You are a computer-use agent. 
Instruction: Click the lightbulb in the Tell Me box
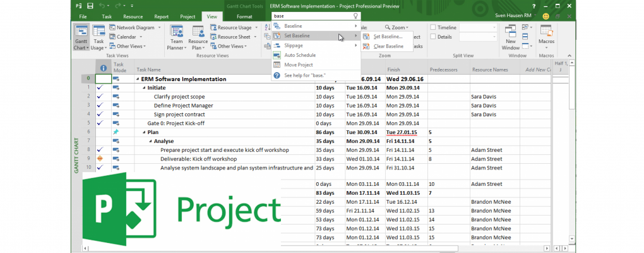pos(355,16)
